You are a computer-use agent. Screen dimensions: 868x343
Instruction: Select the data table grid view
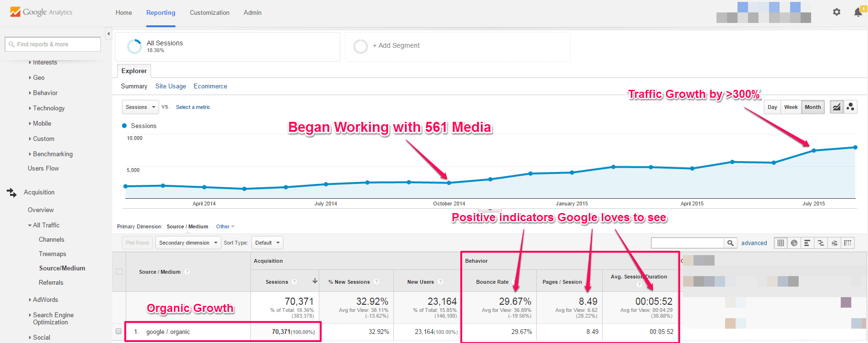[781, 243]
